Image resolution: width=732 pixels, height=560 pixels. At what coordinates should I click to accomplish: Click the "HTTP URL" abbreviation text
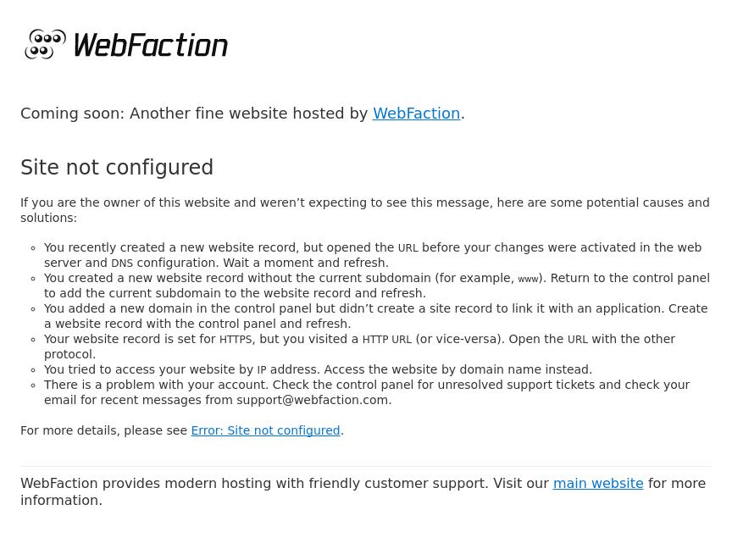(x=386, y=340)
